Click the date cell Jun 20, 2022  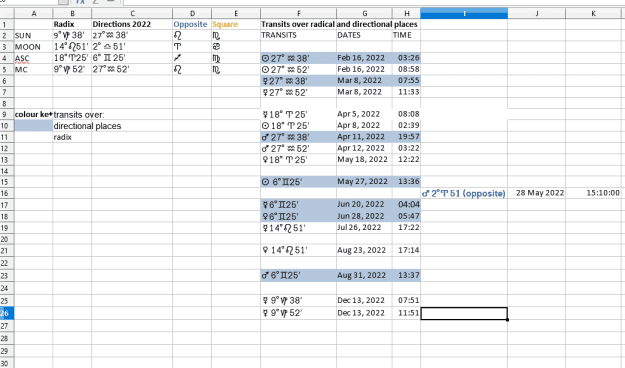click(x=364, y=205)
